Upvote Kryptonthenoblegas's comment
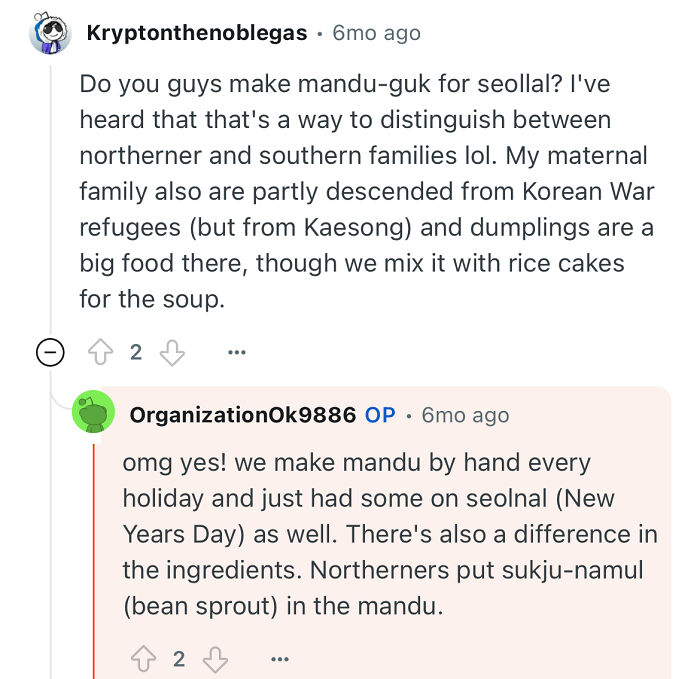The height and width of the screenshot is (679, 700). pyautogui.click(x=100, y=352)
